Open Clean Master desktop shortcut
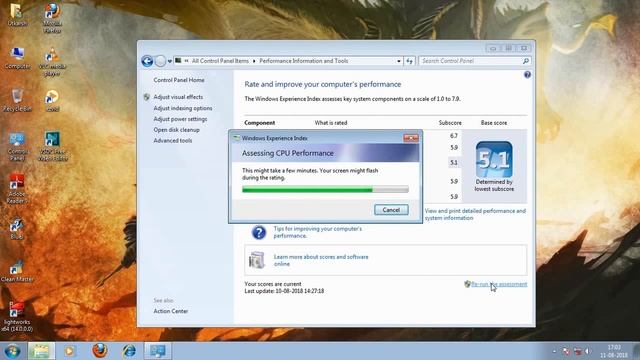Viewport: 640px width, 360px height. coord(17,271)
